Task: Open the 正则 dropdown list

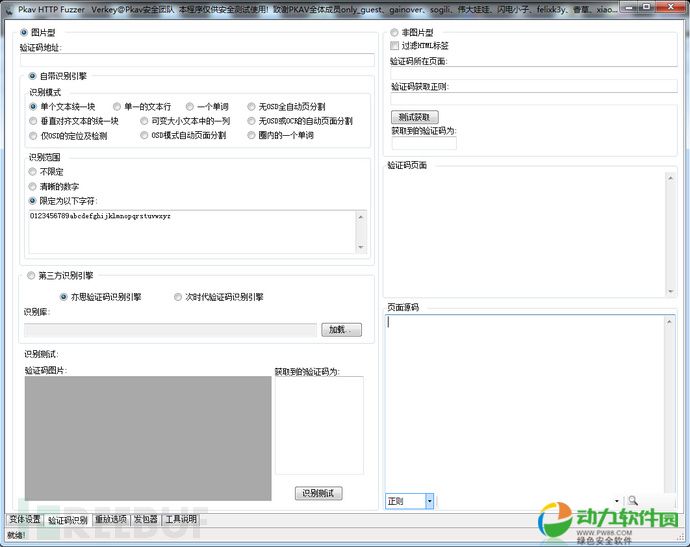Action: (429, 501)
